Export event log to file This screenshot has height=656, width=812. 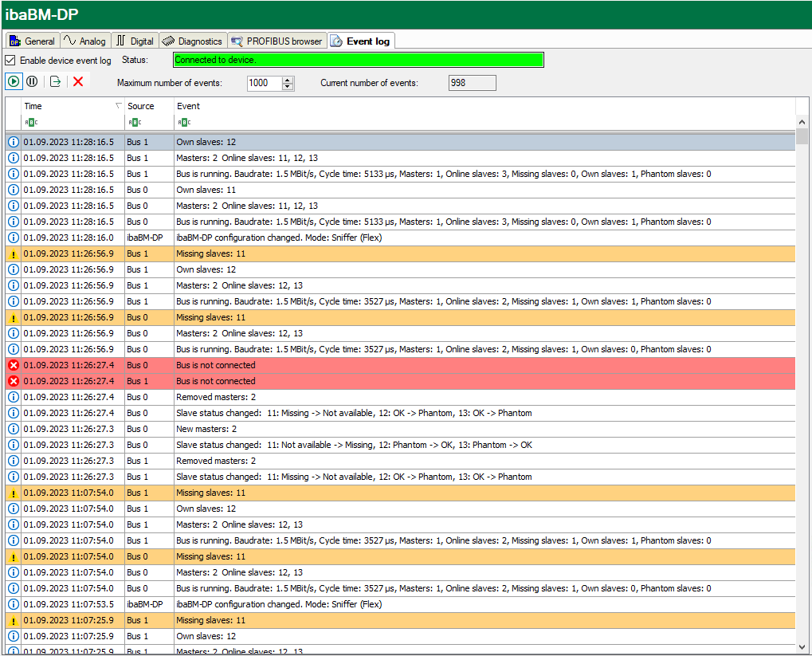point(56,81)
